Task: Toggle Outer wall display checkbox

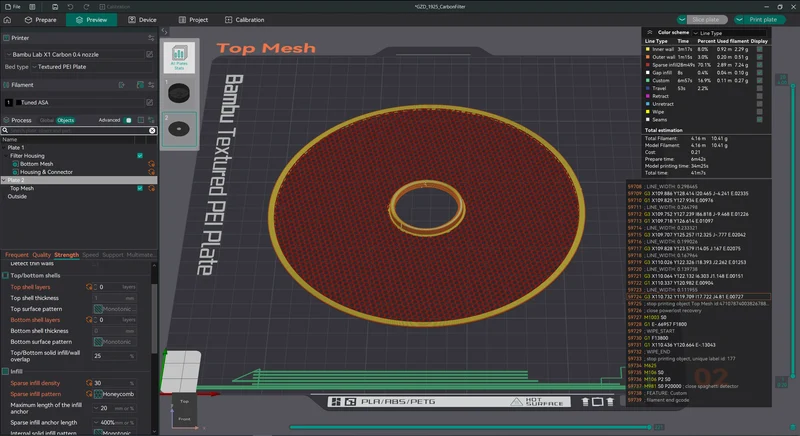Action: click(x=759, y=57)
